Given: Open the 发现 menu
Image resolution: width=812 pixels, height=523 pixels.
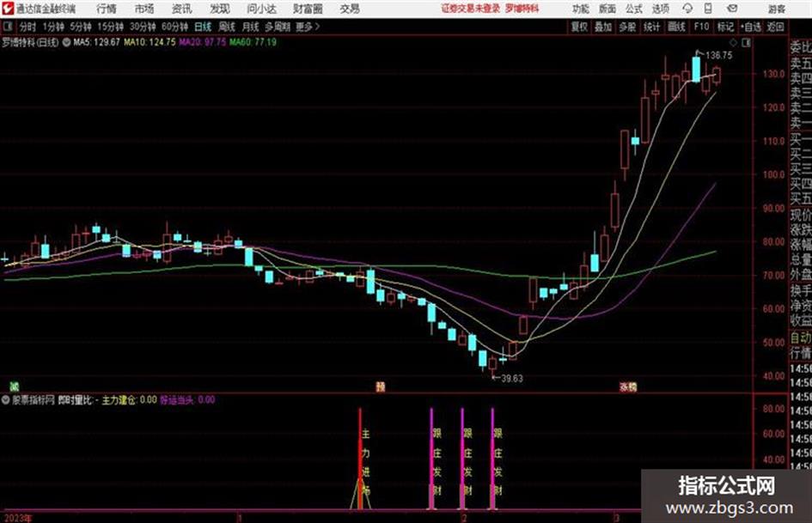Looking at the screenshot, I should click(x=220, y=9).
